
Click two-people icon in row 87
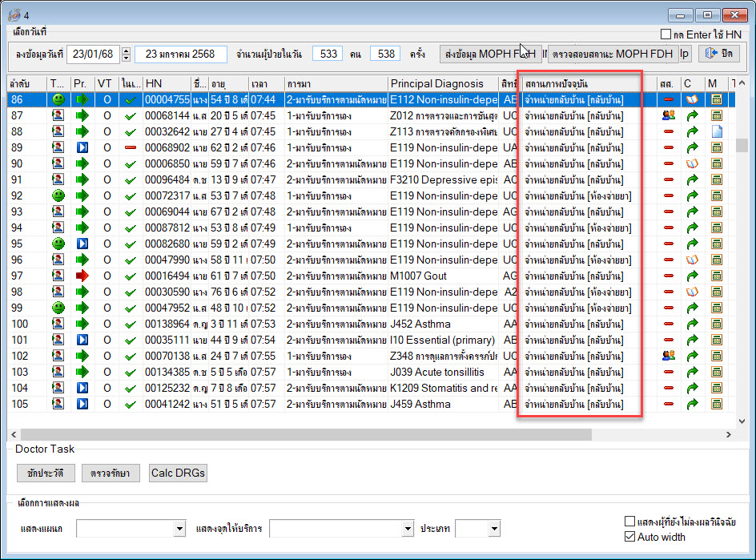(669, 115)
